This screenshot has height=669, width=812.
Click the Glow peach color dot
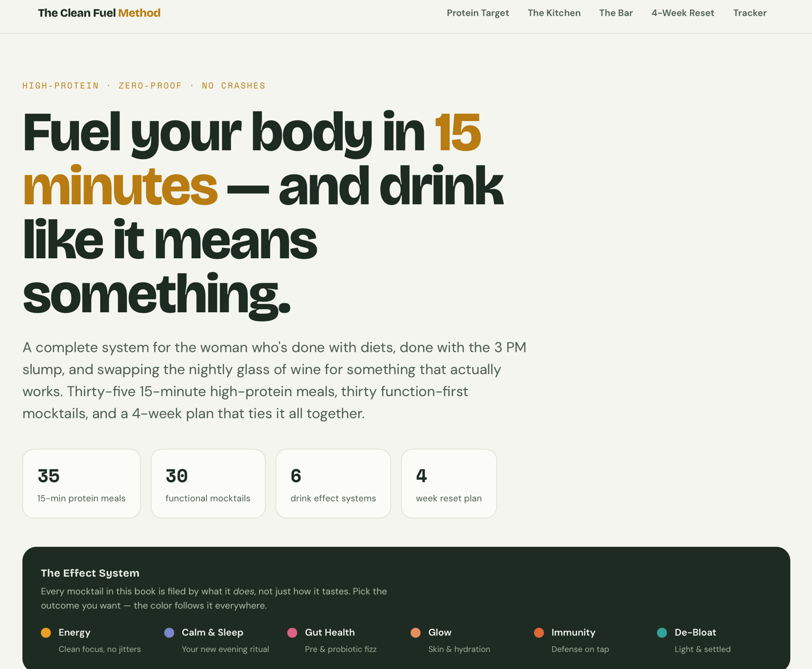[x=416, y=633]
